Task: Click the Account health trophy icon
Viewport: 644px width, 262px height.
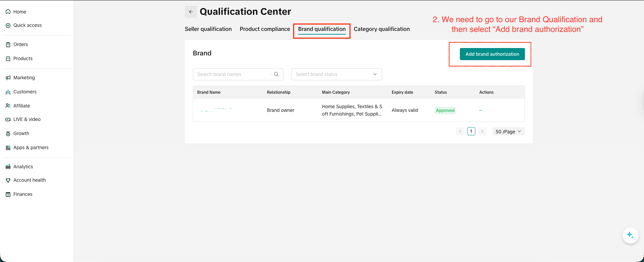Action: click(x=8, y=180)
